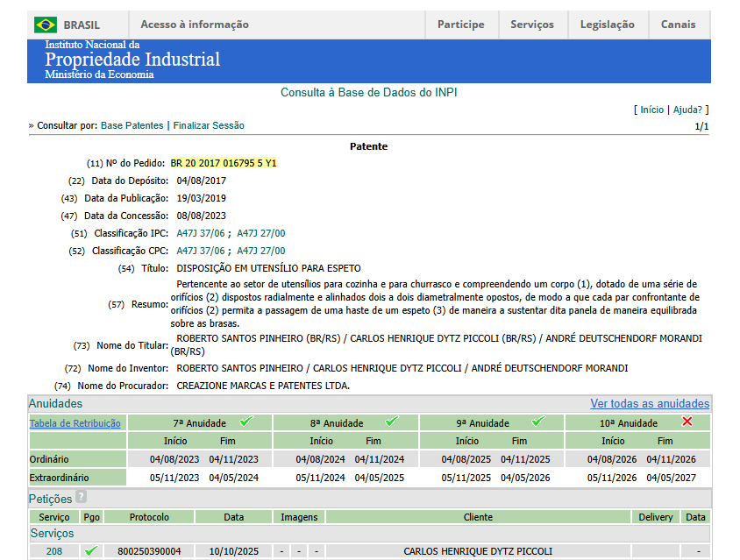Click Extraordinário end date 04/05/2027

671,478
